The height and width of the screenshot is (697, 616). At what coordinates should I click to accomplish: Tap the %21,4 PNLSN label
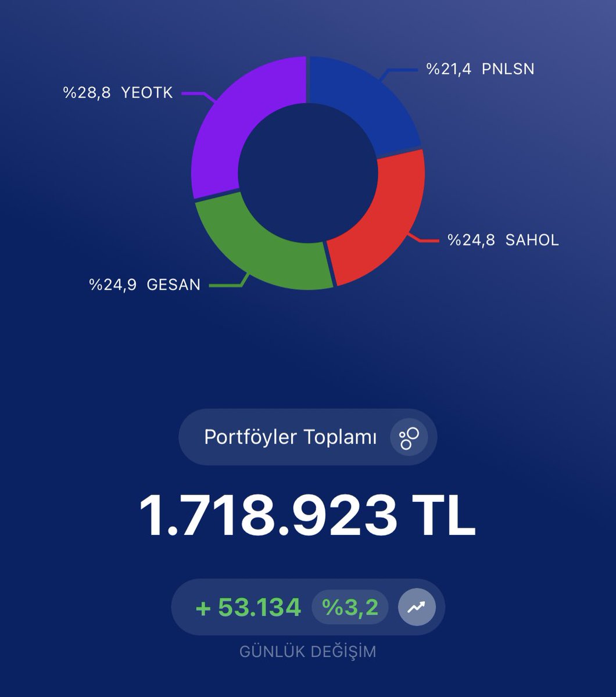tap(480, 69)
